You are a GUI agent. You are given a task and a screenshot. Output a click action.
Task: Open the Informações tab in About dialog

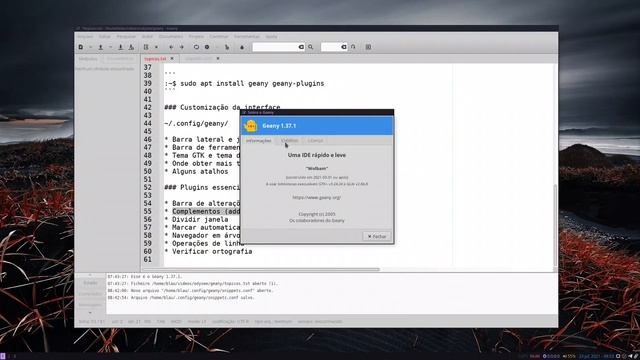coord(258,141)
